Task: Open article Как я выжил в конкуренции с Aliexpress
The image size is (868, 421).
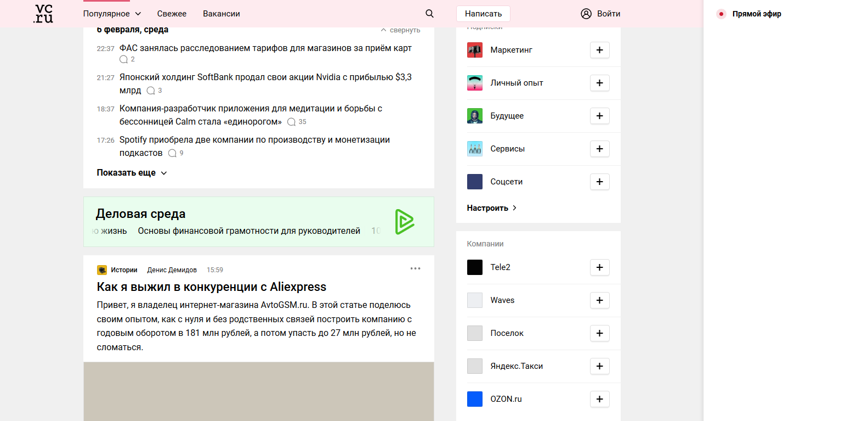Action: pos(212,287)
